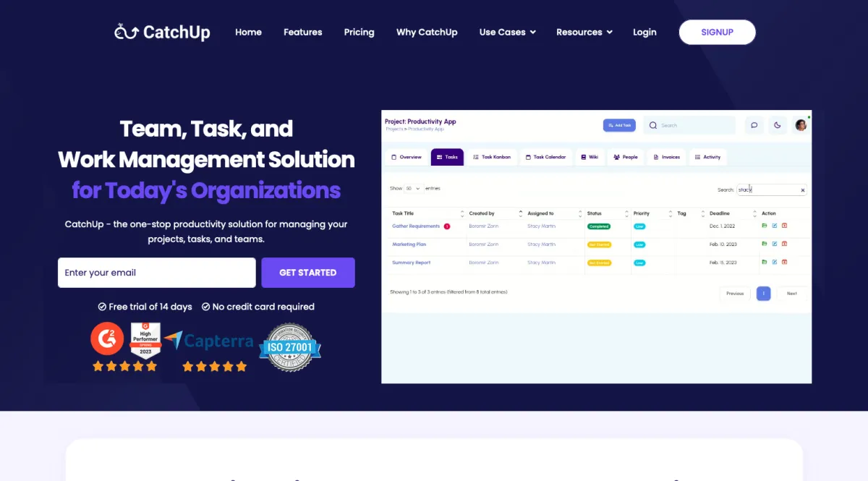The height and width of the screenshot is (481, 868).
Task: Click the Previous pagination button
Action: point(735,293)
